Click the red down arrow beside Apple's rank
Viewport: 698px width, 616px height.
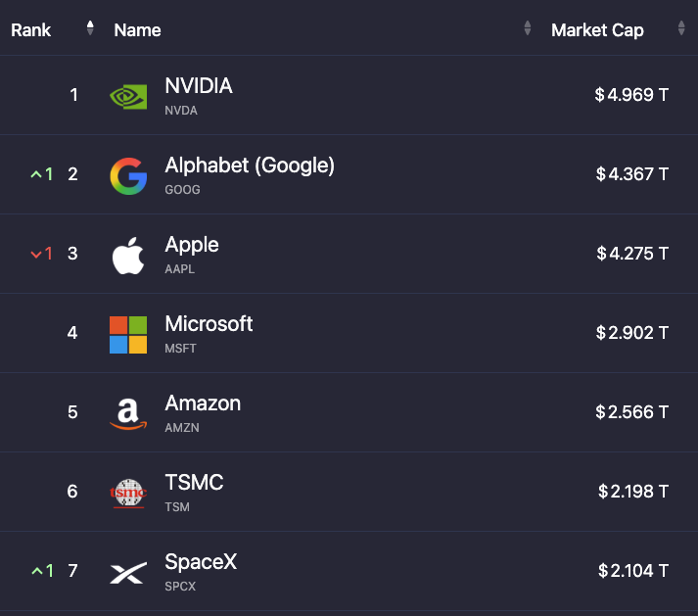(x=36, y=254)
